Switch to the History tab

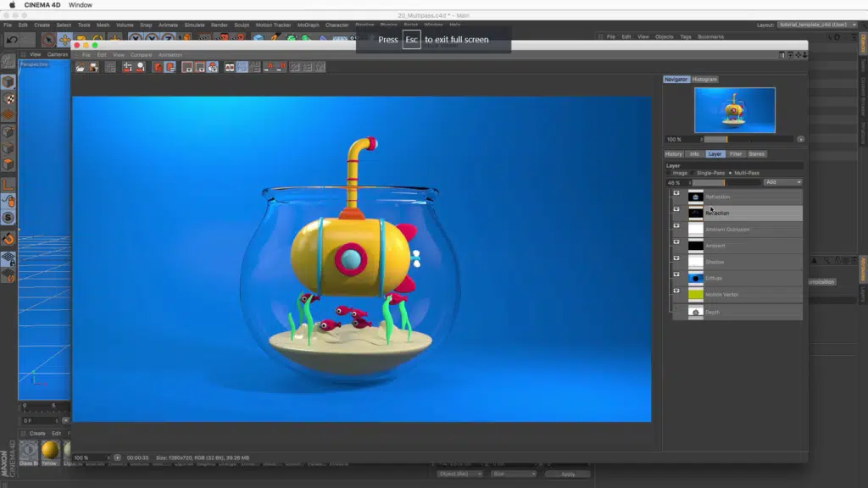[x=674, y=154]
